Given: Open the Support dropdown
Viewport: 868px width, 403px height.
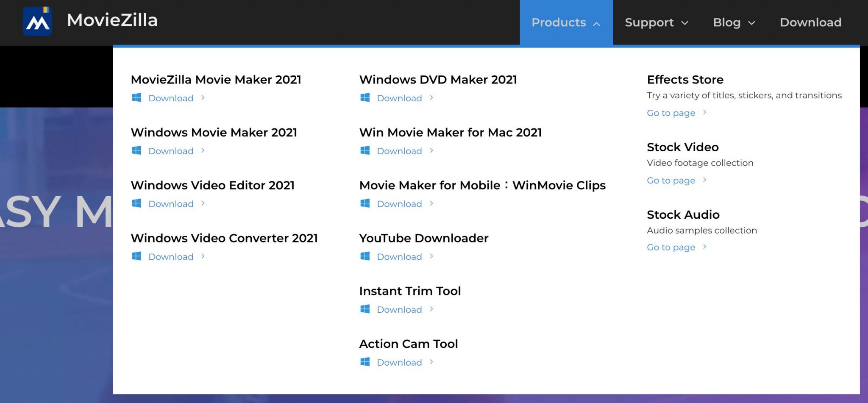Looking at the screenshot, I should 656,22.
